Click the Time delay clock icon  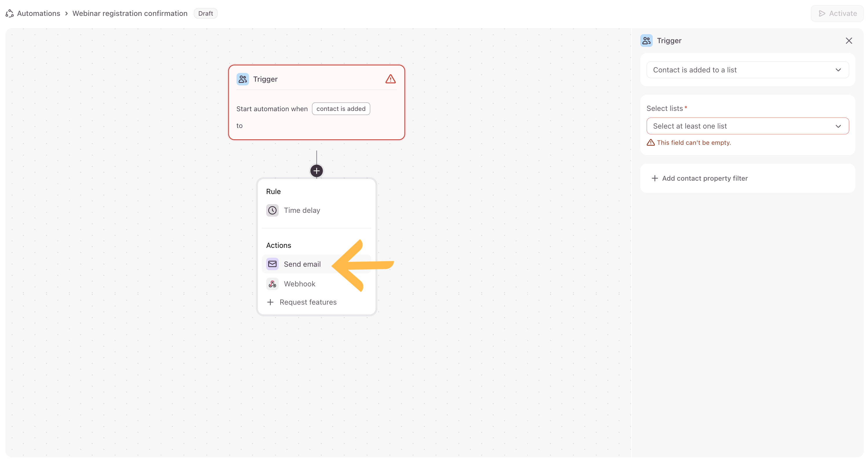click(272, 211)
